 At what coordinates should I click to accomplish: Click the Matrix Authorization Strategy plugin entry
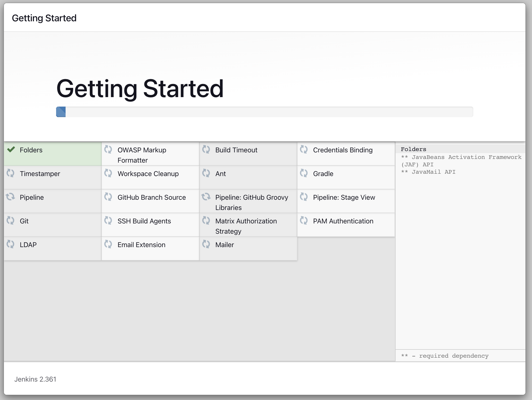[246, 226]
